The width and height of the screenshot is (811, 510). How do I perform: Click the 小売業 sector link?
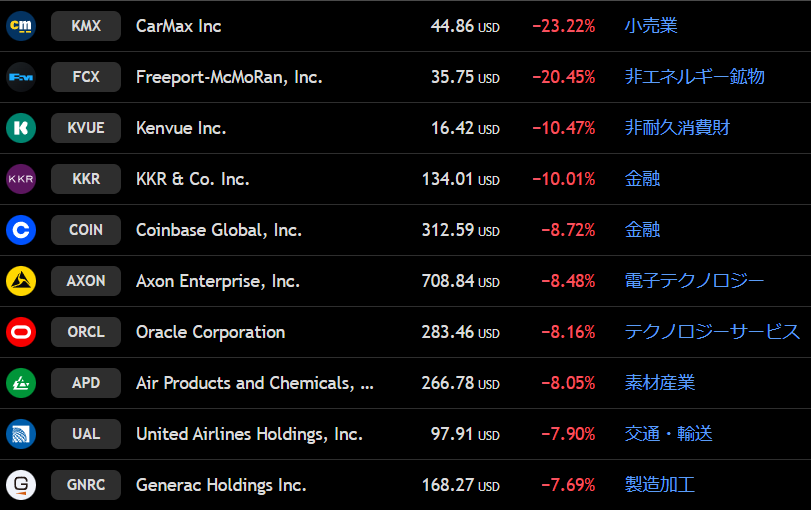[651, 26]
